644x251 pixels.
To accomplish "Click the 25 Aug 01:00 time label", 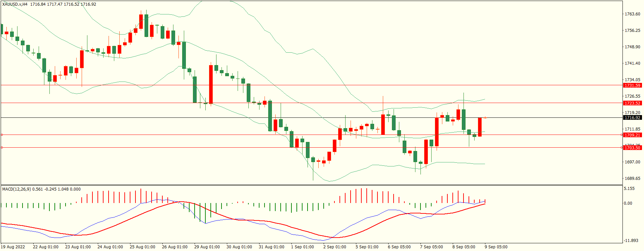I will pos(143,247).
